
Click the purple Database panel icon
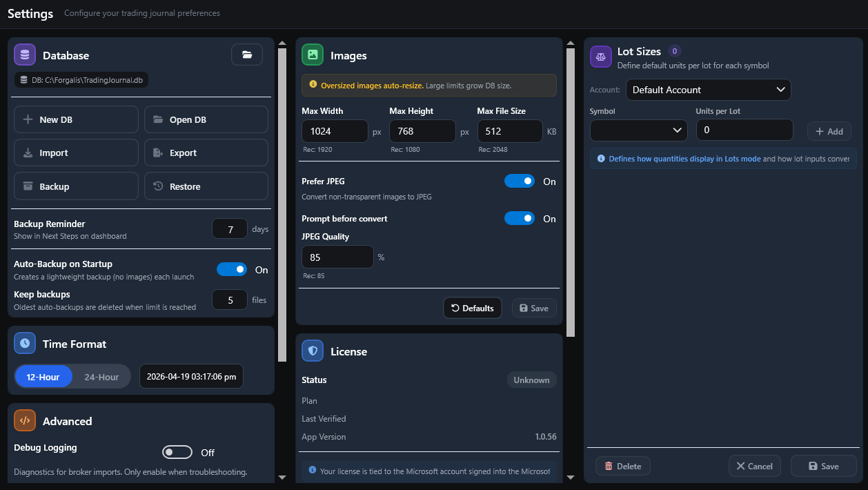pyautogui.click(x=25, y=55)
